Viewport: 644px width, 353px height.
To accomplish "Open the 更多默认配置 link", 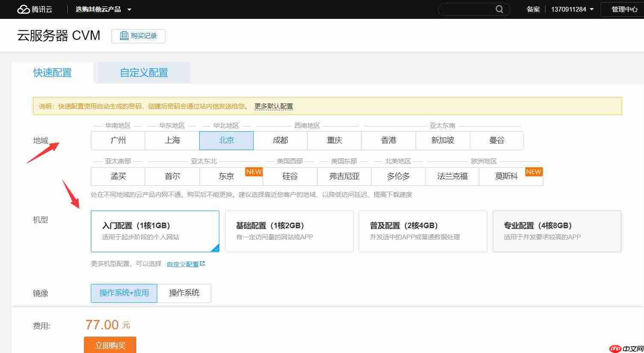I will 273,106.
